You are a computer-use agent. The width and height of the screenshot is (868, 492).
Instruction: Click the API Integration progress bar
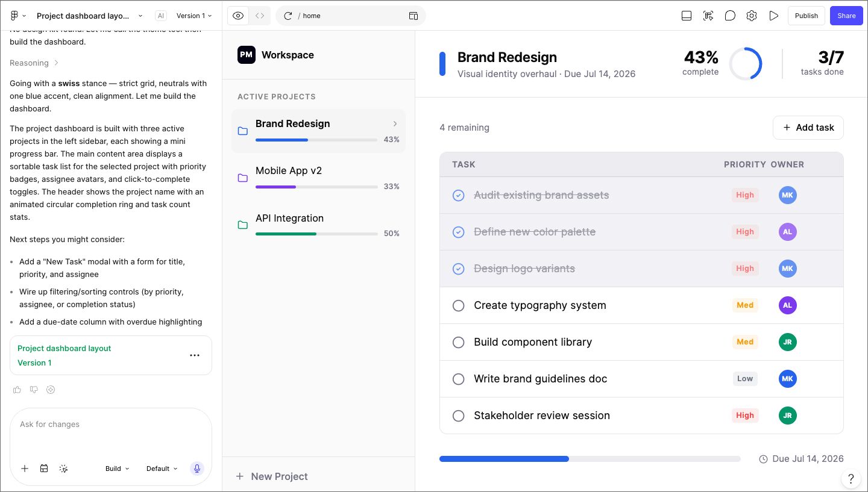316,234
